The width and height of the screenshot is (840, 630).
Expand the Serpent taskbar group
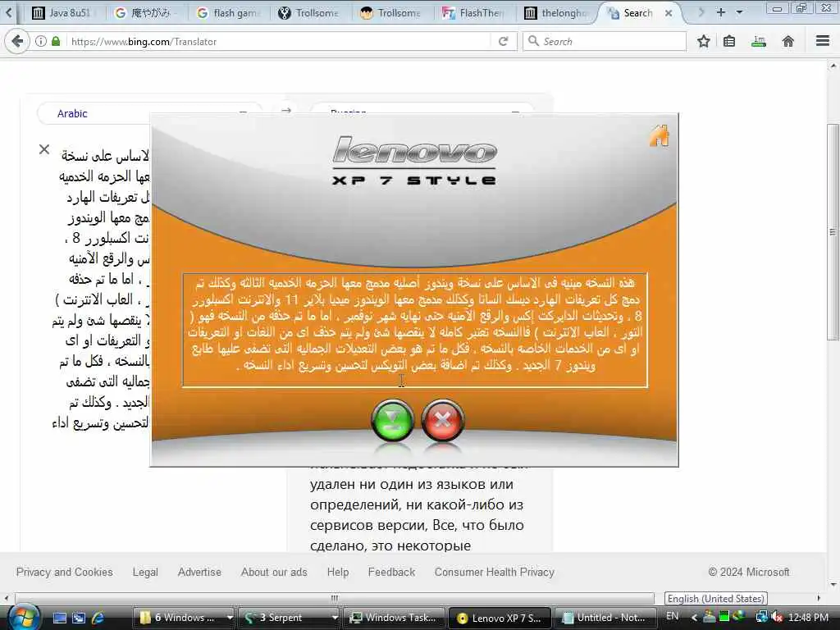pos(335,618)
